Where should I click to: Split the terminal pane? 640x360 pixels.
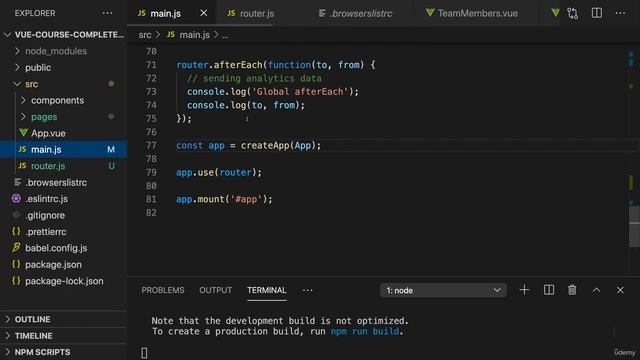point(549,290)
